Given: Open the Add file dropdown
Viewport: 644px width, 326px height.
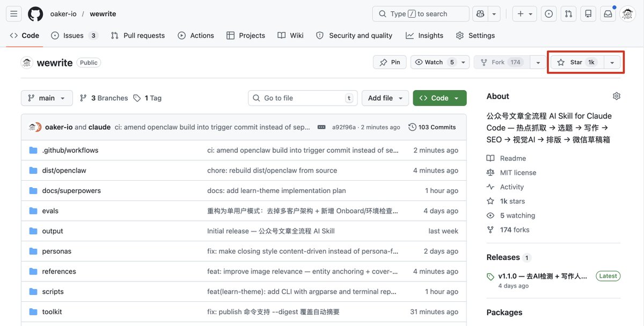Looking at the screenshot, I should (385, 98).
